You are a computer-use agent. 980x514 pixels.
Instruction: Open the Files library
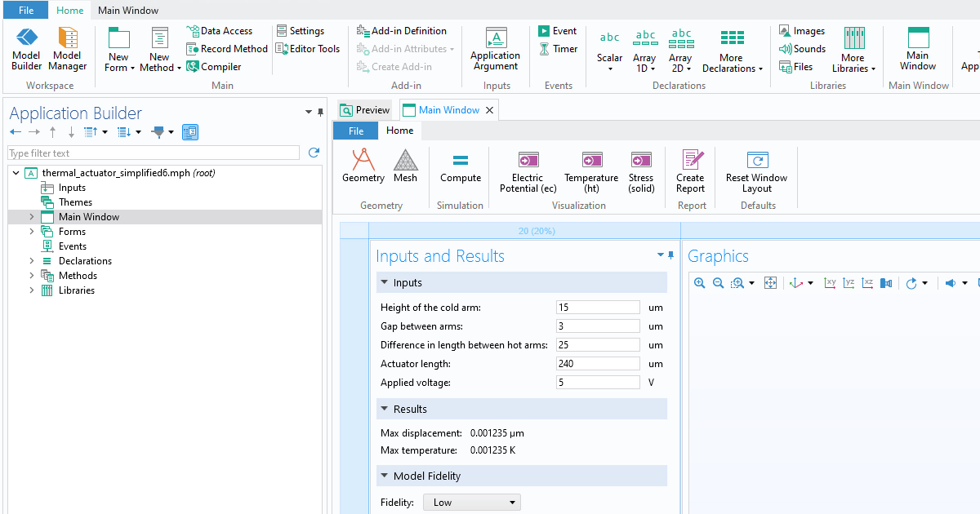click(795, 67)
